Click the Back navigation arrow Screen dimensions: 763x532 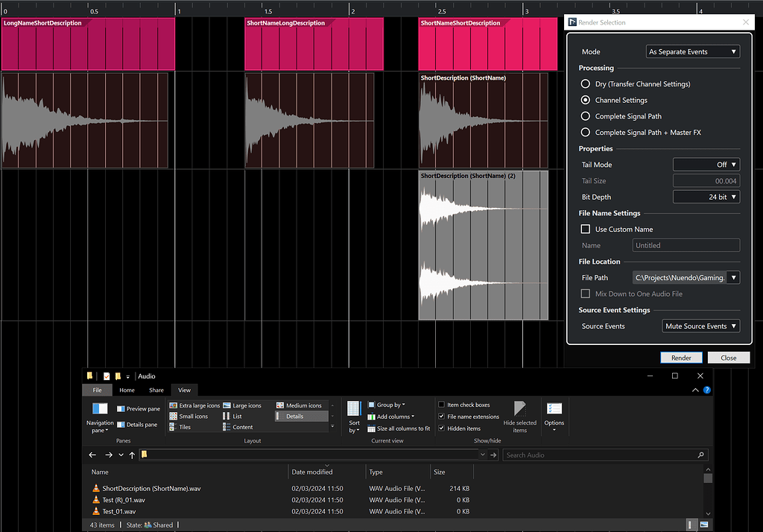(x=92, y=455)
